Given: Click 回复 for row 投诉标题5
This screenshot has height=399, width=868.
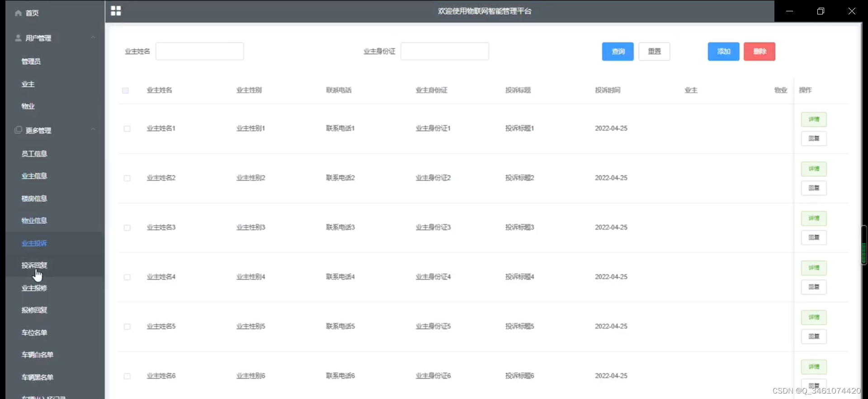Looking at the screenshot, I should (814, 336).
